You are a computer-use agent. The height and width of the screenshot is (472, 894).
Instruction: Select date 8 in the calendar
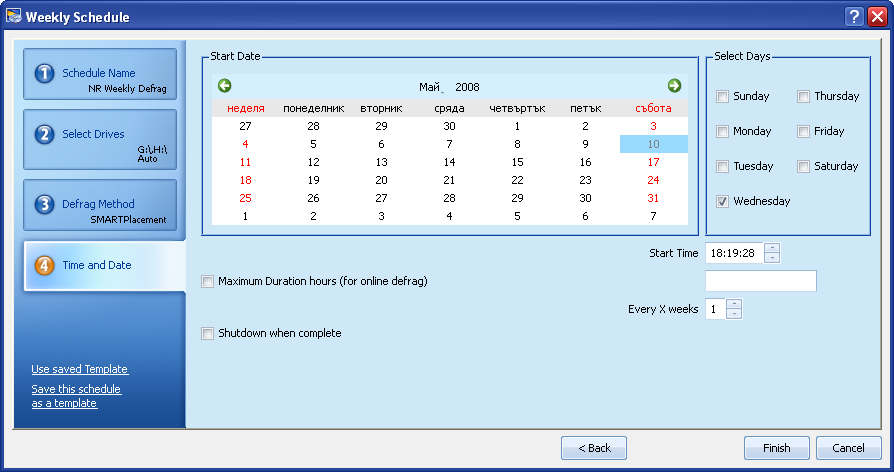click(x=517, y=144)
